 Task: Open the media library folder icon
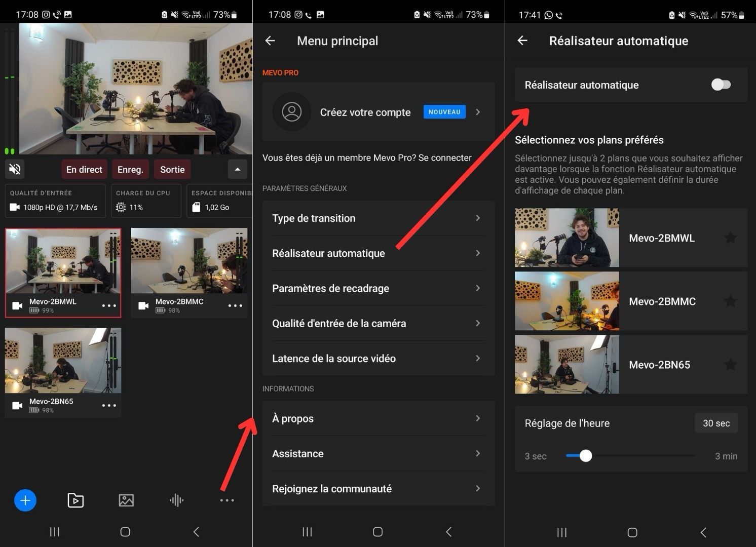pyautogui.click(x=75, y=500)
